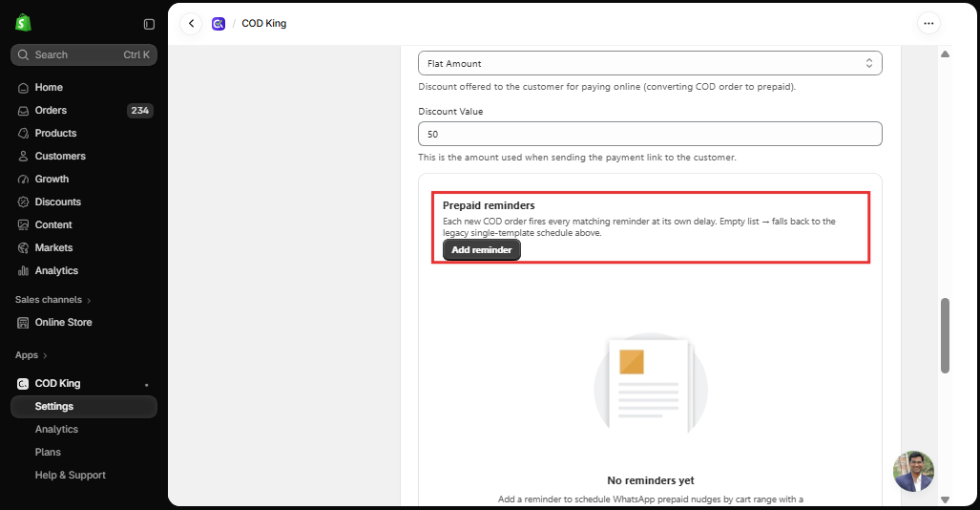
Task: Click the No reminders yet text
Action: 651,480
